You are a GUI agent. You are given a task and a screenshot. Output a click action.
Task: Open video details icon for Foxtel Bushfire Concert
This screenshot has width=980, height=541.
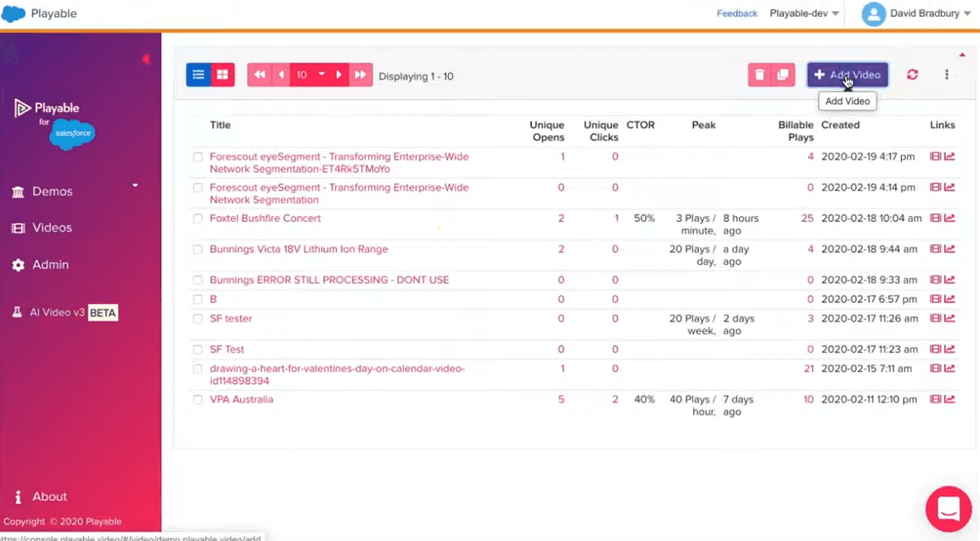(x=935, y=218)
